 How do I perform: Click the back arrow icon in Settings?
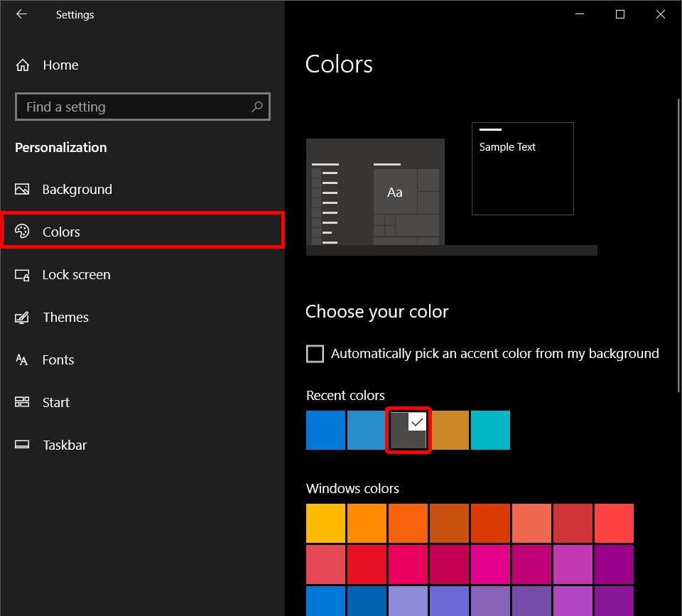pos(21,14)
